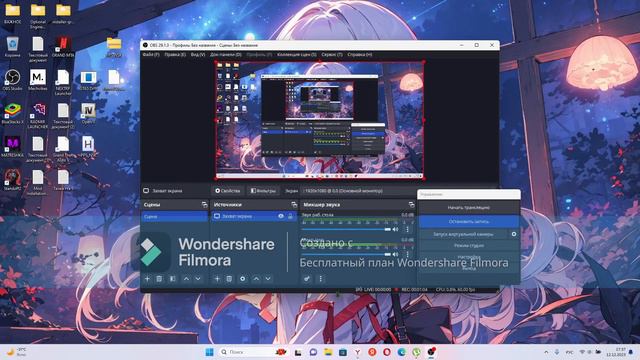Launch OBS Studio desktop shortcut
Screen dimensions: 640x360
tap(13, 80)
